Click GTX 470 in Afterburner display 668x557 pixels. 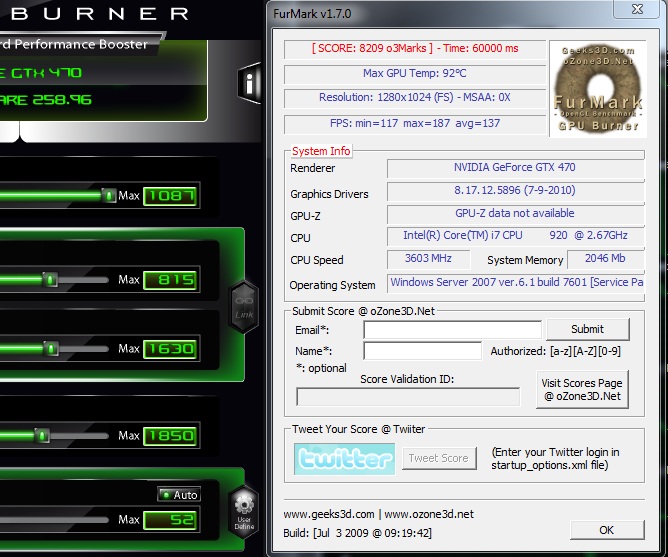tap(46, 73)
